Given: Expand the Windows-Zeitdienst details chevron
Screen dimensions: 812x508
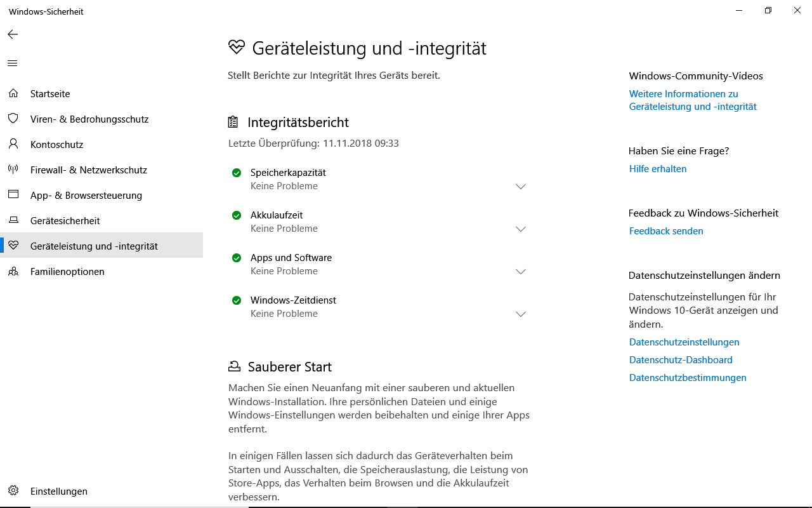Looking at the screenshot, I should (521, 314).
